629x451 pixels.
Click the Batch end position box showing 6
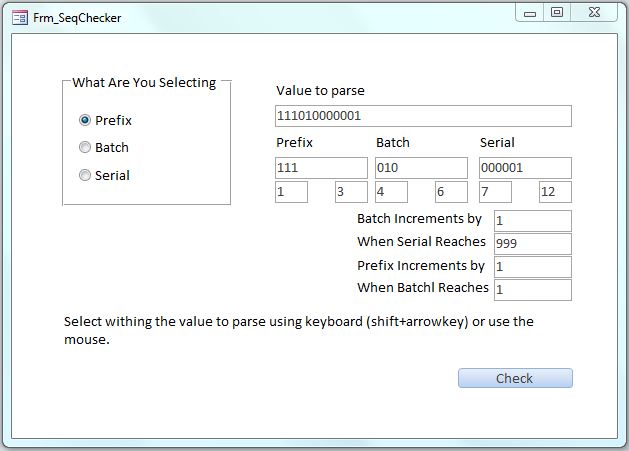coord(451,192)
